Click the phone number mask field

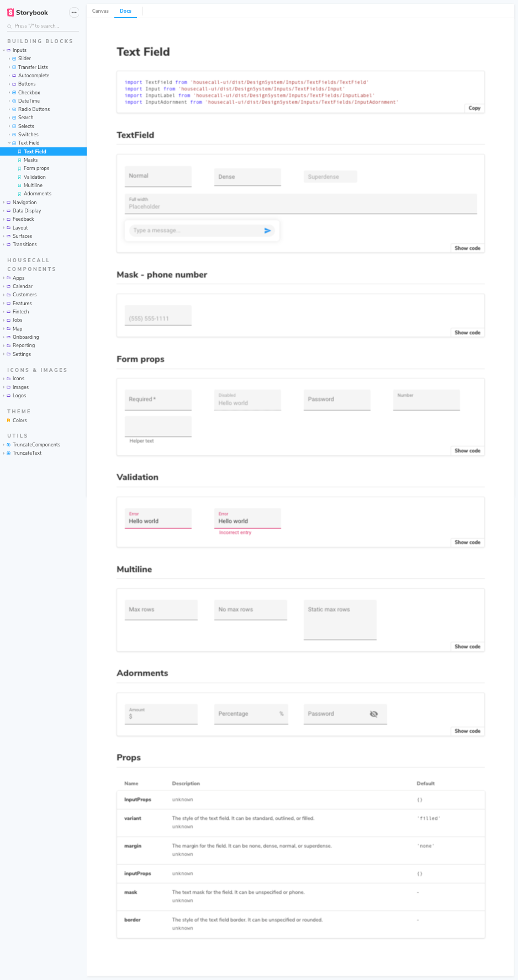pos(158,316)
